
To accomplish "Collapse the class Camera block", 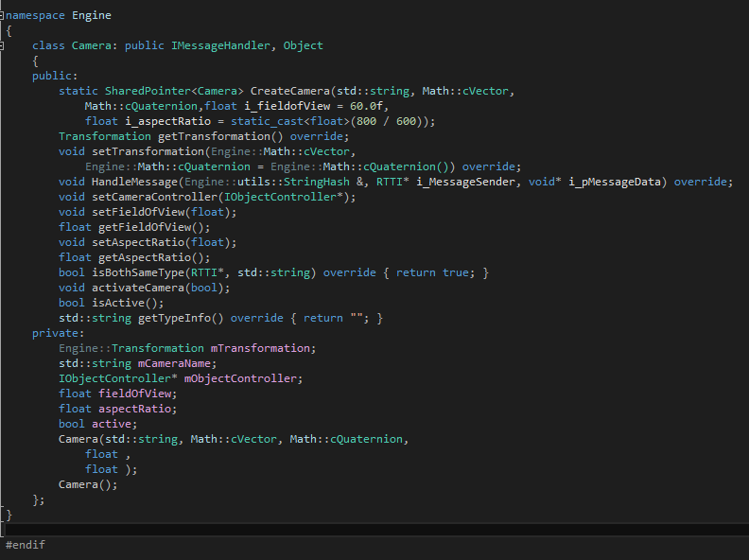I will coord(2,45).
